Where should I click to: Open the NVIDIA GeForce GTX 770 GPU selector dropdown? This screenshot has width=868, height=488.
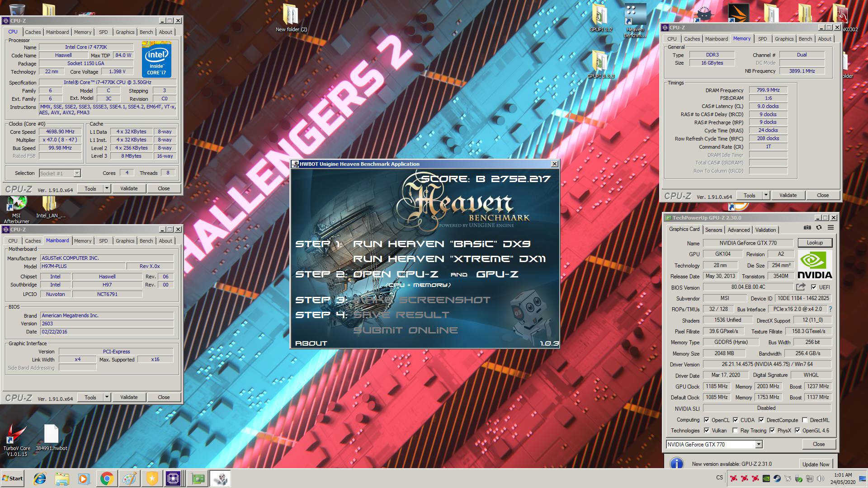pyautogui.click(x=759, y=444)
